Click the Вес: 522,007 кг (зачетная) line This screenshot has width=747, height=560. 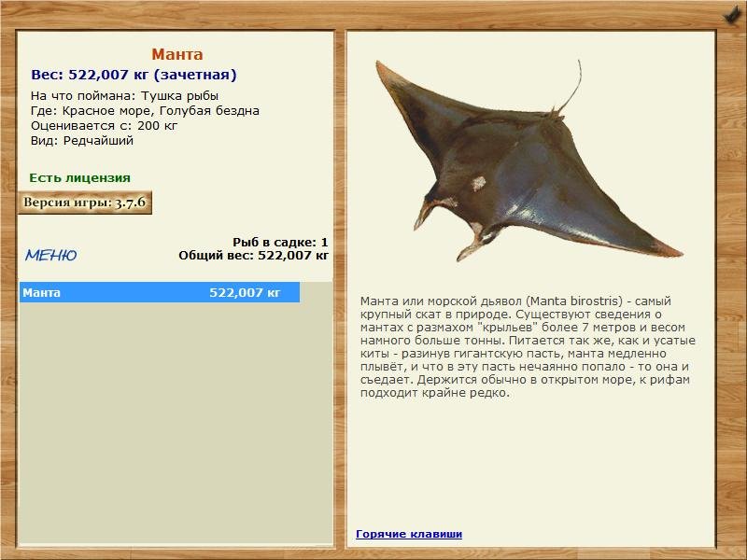pyautogui.click(x=134, y=75)
